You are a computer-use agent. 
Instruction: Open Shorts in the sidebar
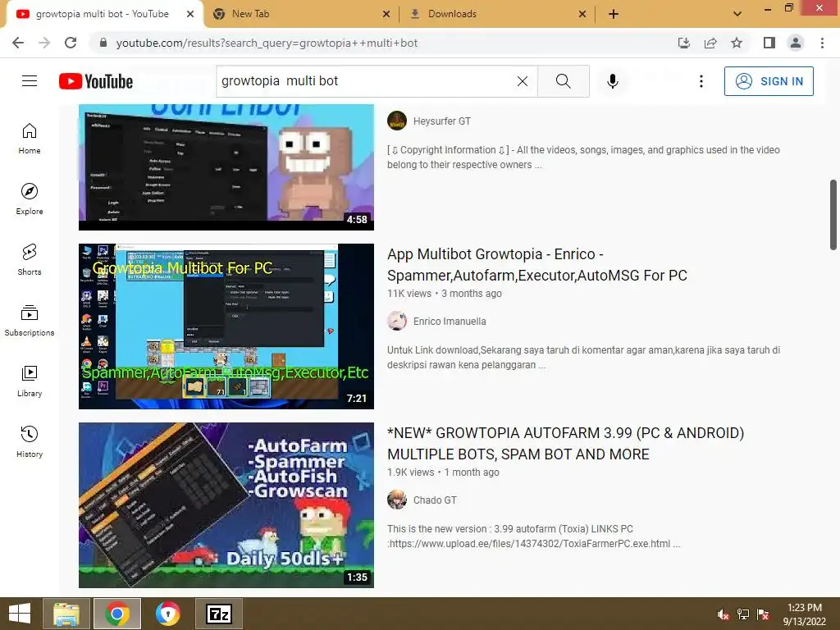(30, 259)
